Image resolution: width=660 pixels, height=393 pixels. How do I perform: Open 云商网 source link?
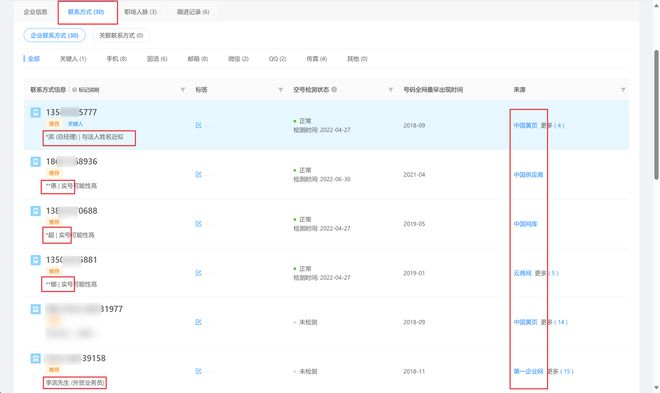point(522,273)
